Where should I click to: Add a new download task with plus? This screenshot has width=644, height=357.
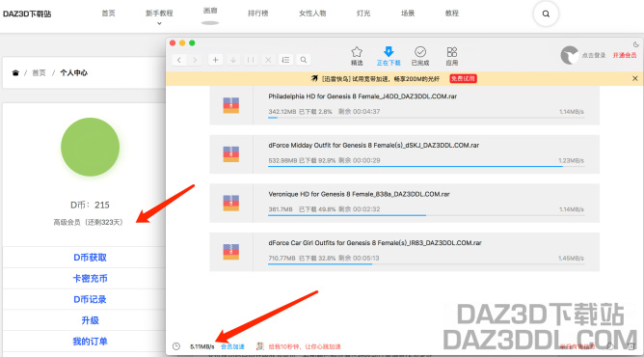(x=215, y=60)
